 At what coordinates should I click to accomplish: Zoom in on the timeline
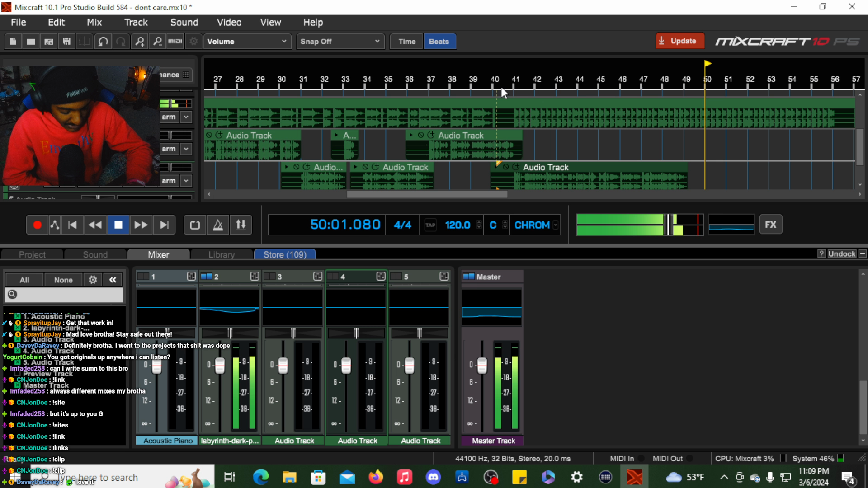[x=140, y=42]
